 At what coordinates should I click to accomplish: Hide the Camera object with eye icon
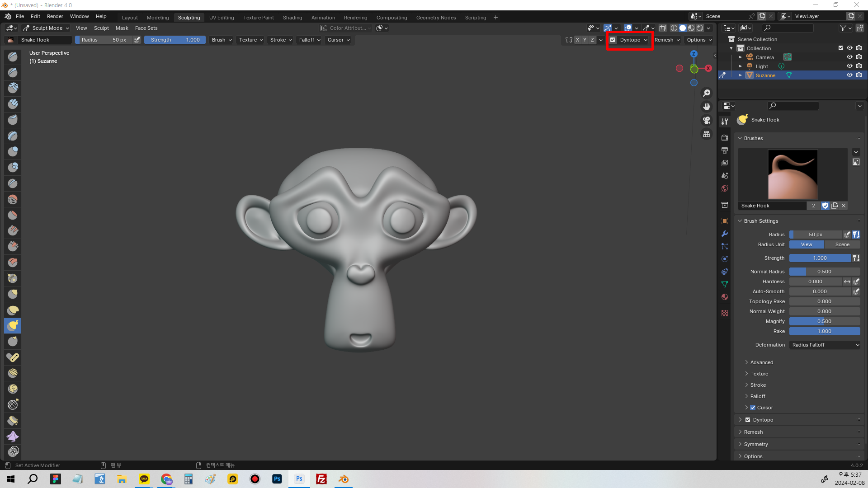click(849, 57)
